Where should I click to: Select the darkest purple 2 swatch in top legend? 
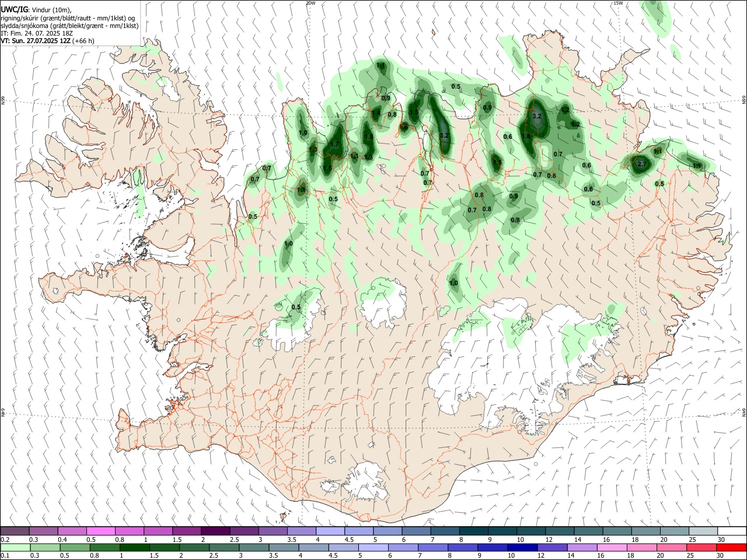(215, 531)
